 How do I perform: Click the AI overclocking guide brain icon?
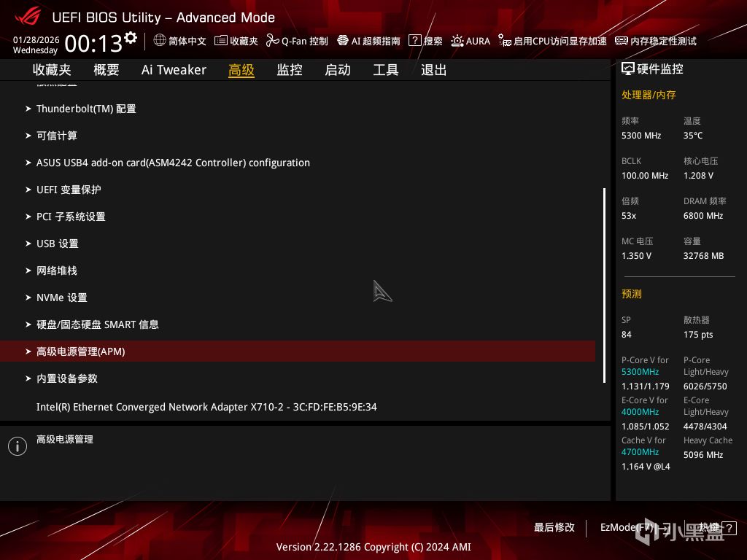343,41
